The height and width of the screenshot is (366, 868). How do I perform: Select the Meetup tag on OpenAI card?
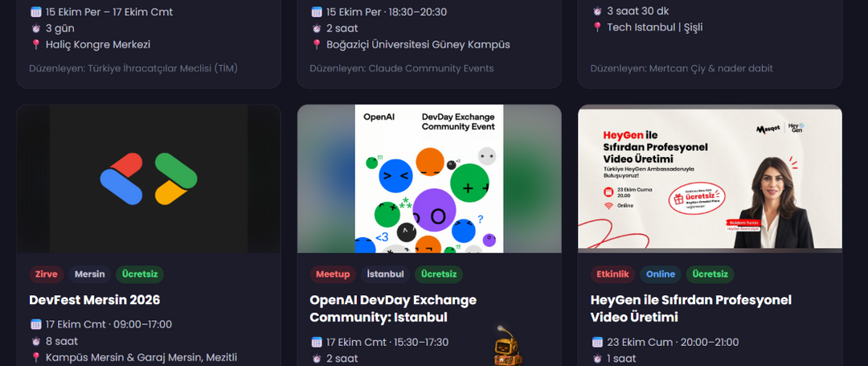pyautogui.click(x=333, y=274)
